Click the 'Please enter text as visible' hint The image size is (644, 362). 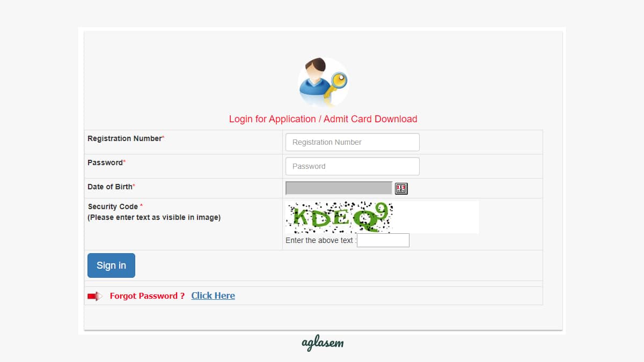[154, 217]
